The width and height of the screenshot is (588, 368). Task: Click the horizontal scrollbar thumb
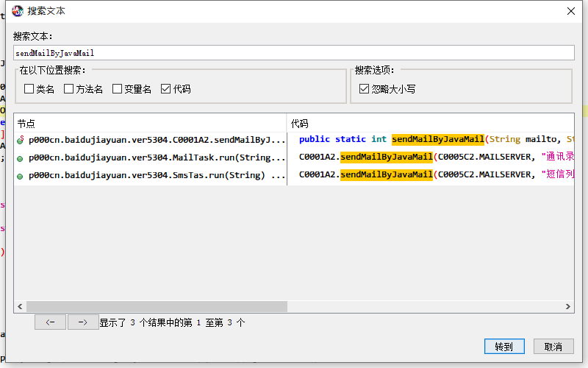pos(157,306)
